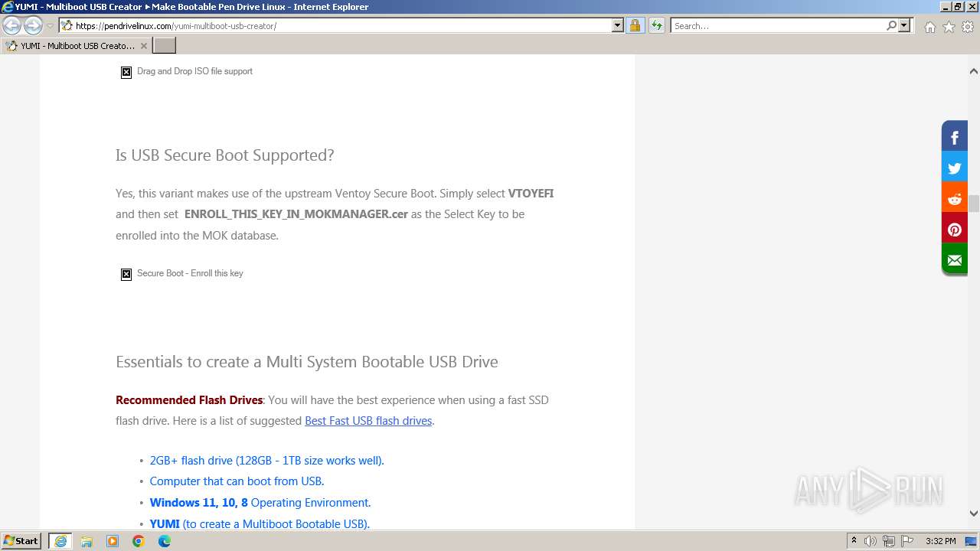Open the search provider dropdown arrow

(904, 26)
